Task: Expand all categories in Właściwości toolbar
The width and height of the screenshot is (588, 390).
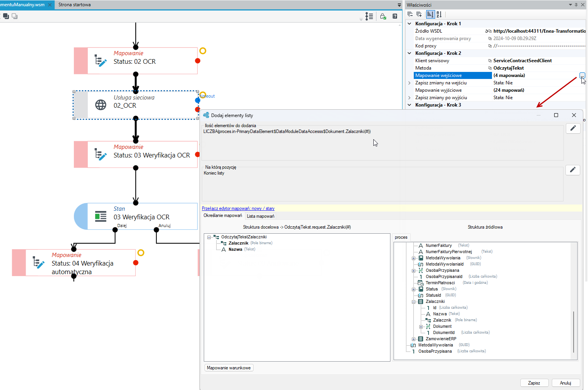Action: pos(419,14)
